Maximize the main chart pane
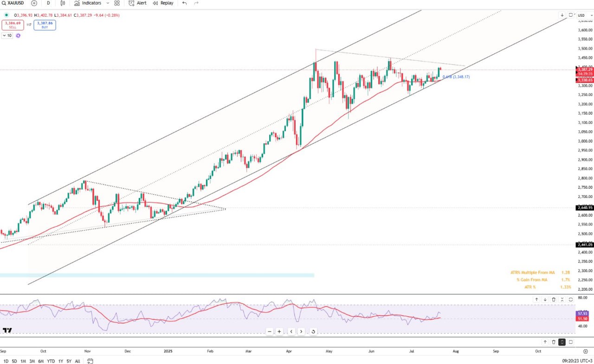The width and height of the screenshot is (594, 364). click(x=571, y=15)
